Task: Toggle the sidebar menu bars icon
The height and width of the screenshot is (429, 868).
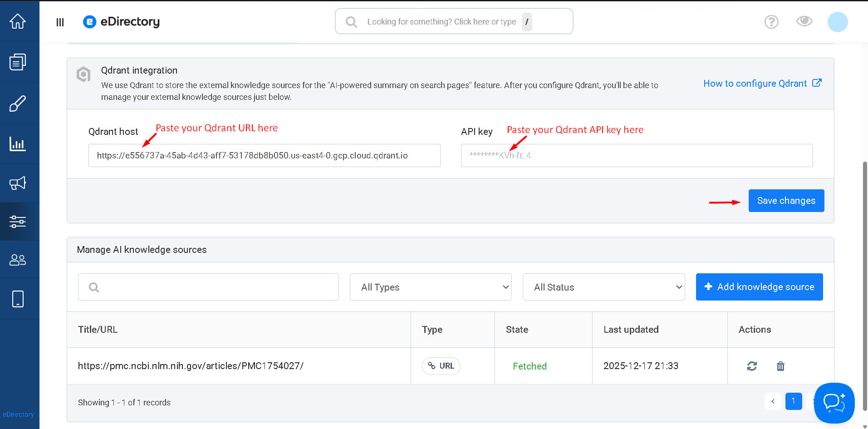Action: 60,22
